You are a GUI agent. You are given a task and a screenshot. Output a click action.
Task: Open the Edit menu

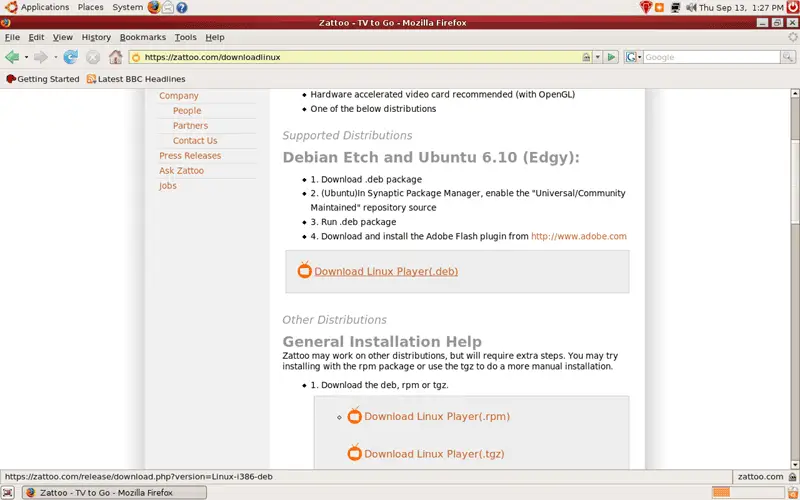[x=36, y=37]
